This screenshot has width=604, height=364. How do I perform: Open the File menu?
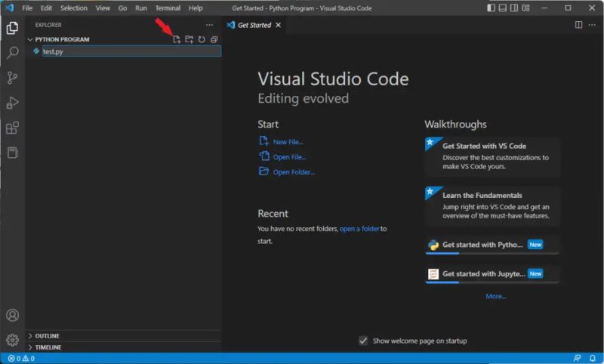(27, 8)
